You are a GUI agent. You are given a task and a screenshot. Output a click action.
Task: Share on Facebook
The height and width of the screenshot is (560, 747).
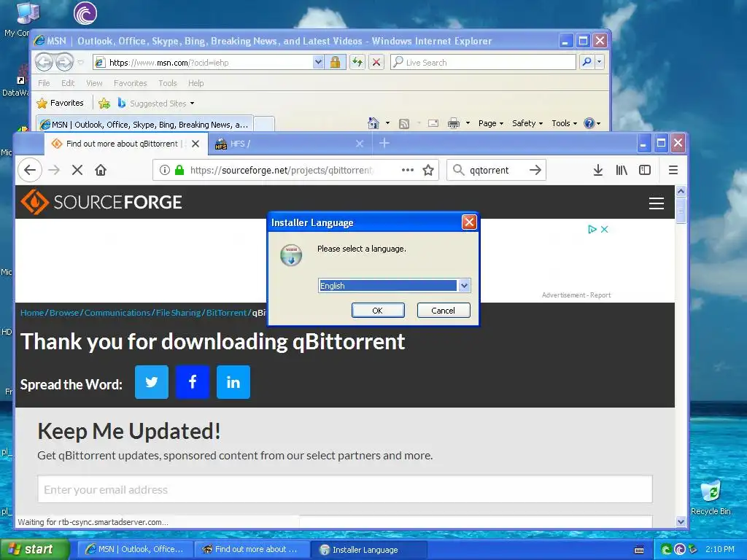pyautogui.click(x=193, y=382)
